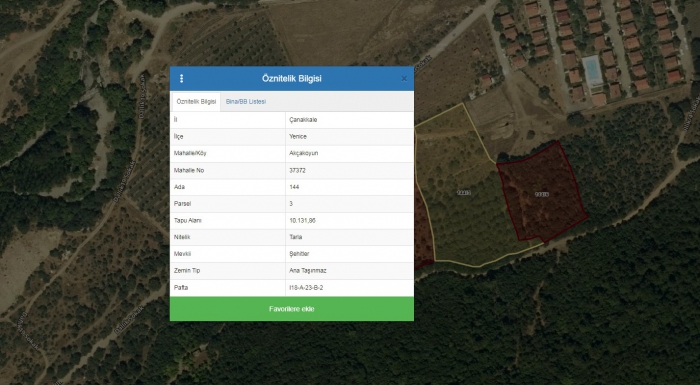Click the Tapu Alanı value 10.131,86

click(302, 221)
